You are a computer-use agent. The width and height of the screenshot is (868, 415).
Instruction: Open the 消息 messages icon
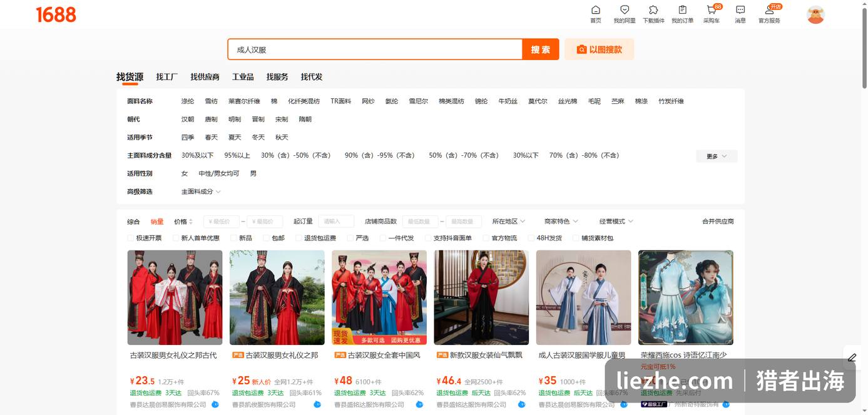(740, 10)
